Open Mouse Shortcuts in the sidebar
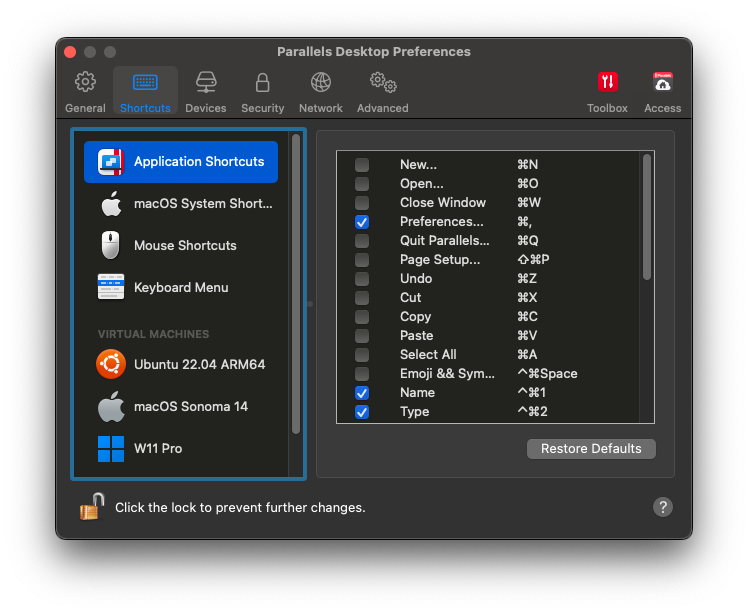The image size is (748, 613). pyautogui.click(x=186, y=246)
